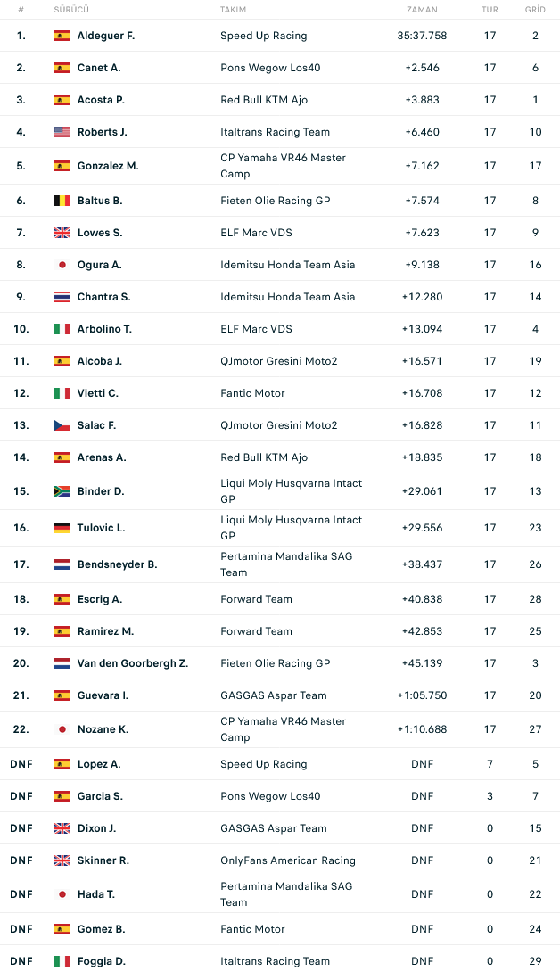Click the Czech flag beside Salac F.
The image size is (560, 971).
(62, 425)
